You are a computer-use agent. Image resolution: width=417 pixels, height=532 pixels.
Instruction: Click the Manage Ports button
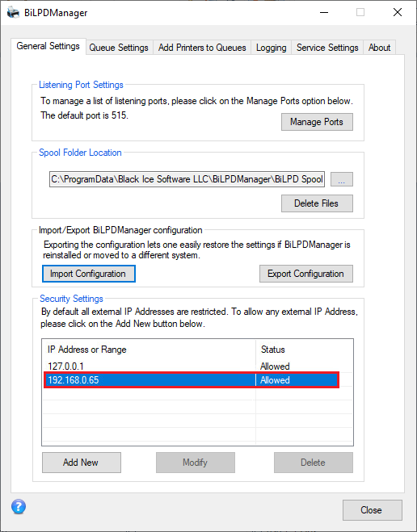click(317, 122)
